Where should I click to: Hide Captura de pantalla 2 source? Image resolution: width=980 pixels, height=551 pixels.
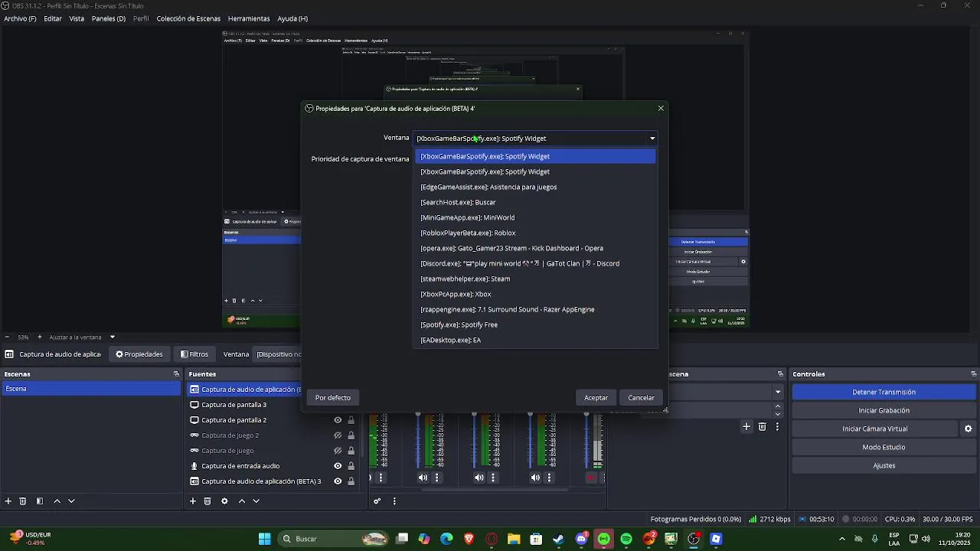coord(338,420)
